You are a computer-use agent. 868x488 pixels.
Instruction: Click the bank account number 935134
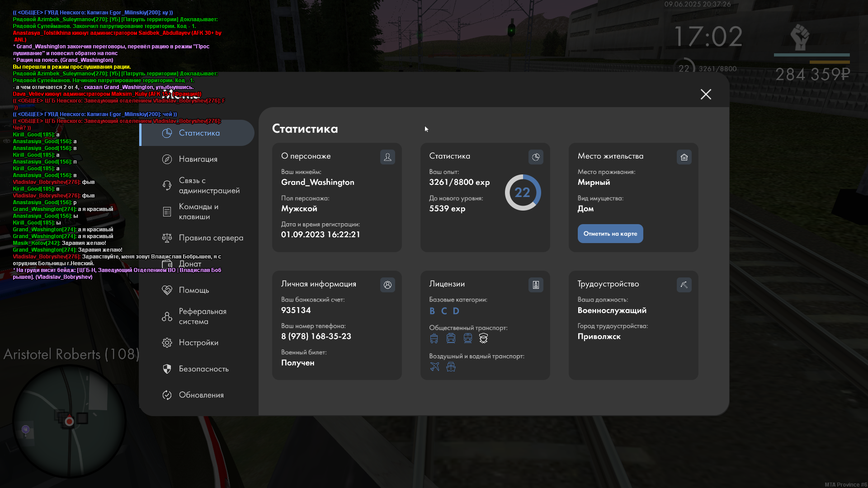point(296,310)
